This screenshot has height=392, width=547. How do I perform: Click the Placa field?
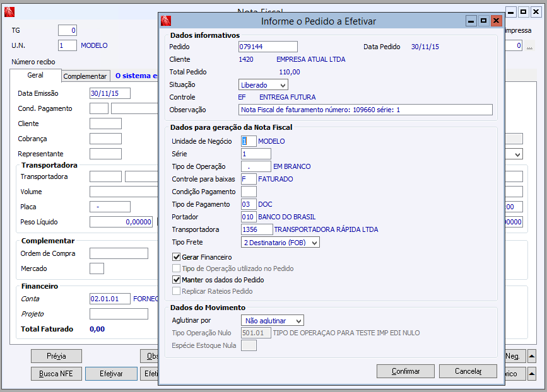click(x=110, y=207)
